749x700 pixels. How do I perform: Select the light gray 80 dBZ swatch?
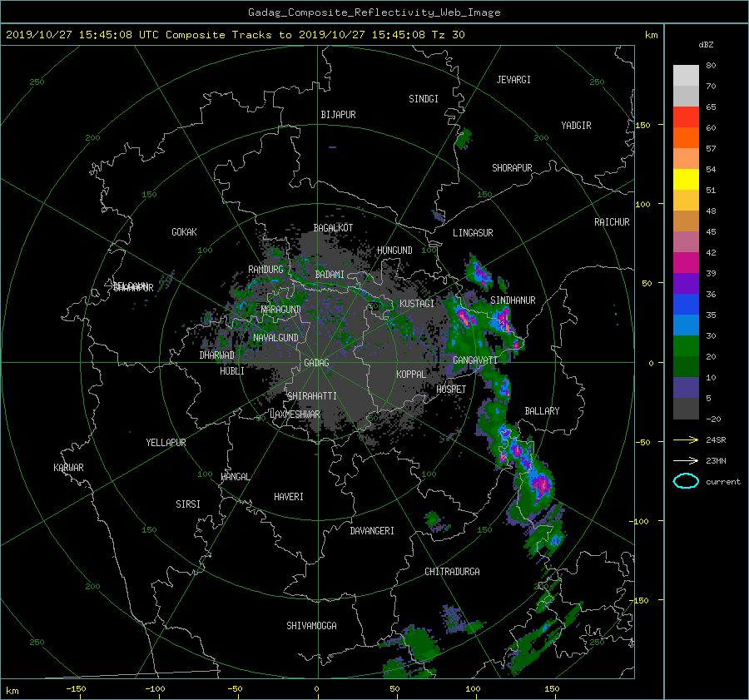686,76
